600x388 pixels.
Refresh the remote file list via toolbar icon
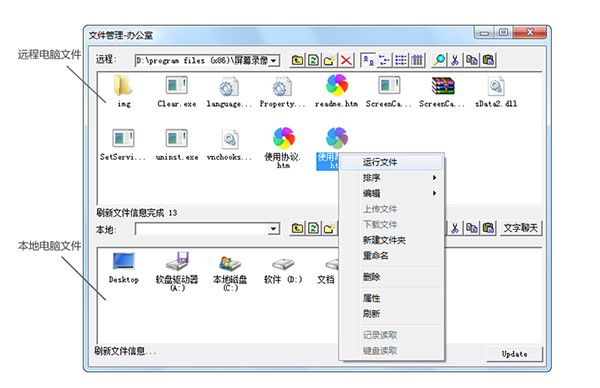[x=313, y=60]
